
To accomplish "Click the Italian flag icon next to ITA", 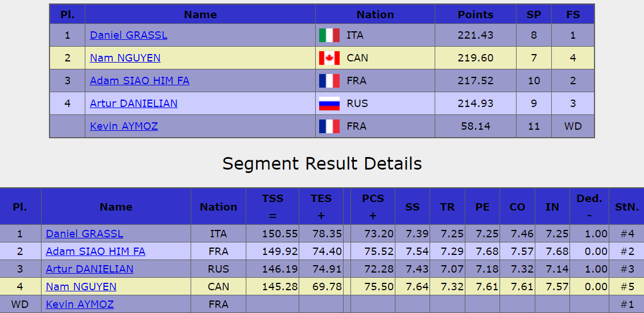I will point(329,35).
